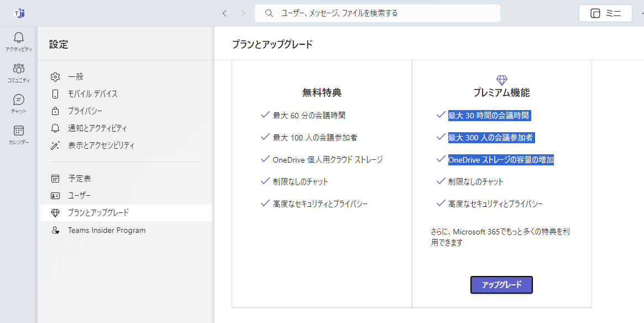
Task: Select プランとアップグレード settings
Action: [126, 213]
